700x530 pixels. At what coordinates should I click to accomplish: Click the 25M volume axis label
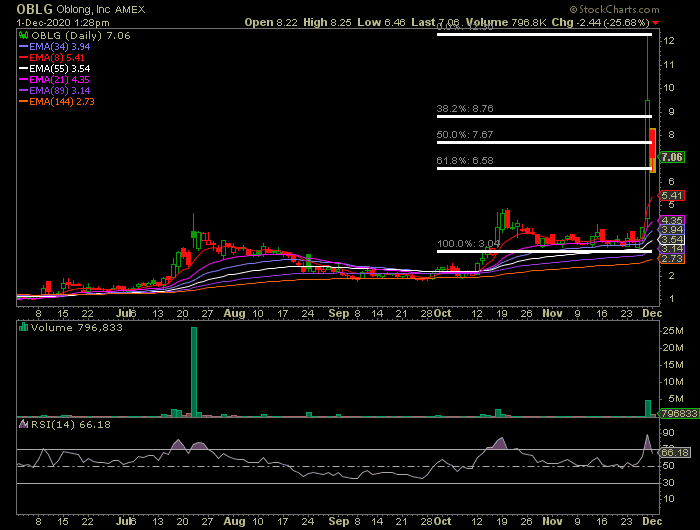[673, 331]
